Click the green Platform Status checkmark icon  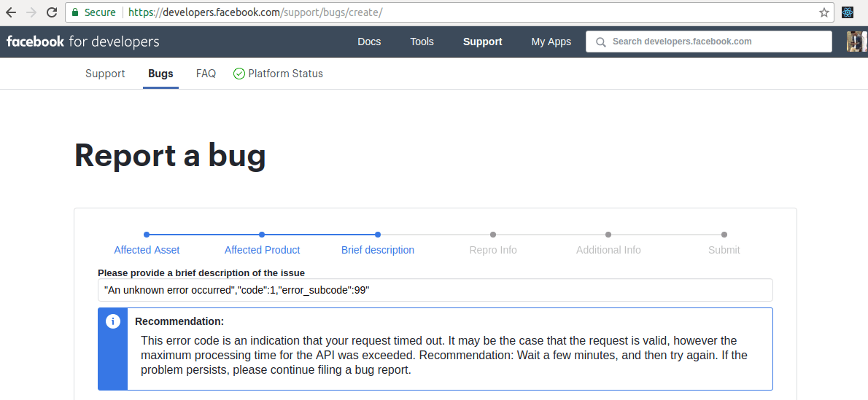click(x=239, y=74)
